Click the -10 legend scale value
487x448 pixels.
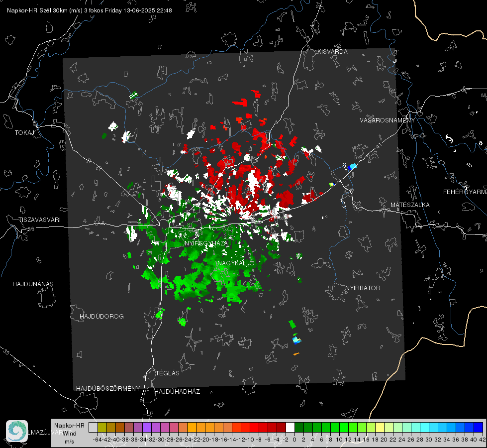point(249,440)
